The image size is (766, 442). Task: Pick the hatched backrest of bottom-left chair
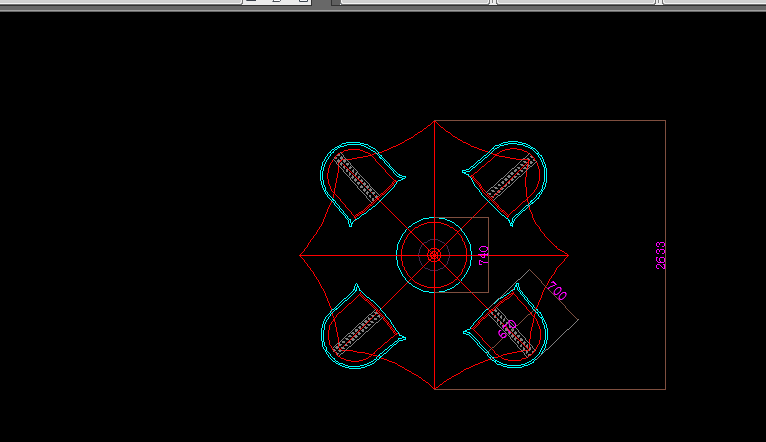tap(358, 332)
